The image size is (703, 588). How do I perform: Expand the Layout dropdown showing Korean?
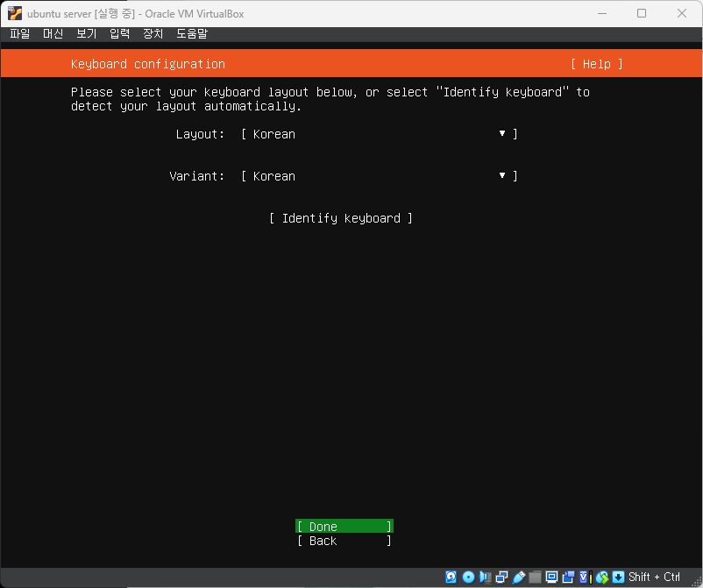tap(380, 134)
